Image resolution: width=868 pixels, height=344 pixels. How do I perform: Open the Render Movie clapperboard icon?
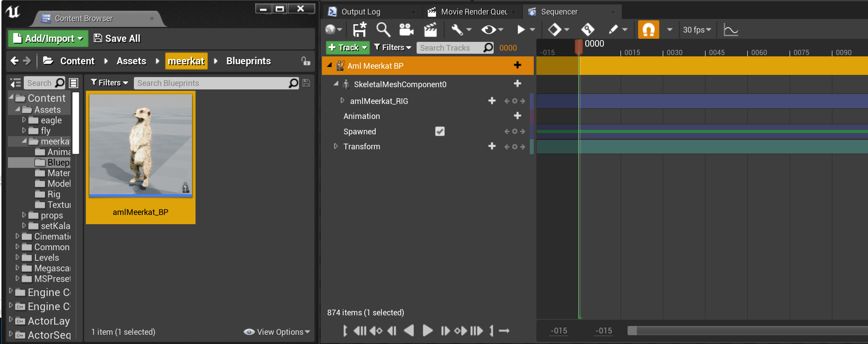click(430, 30)
